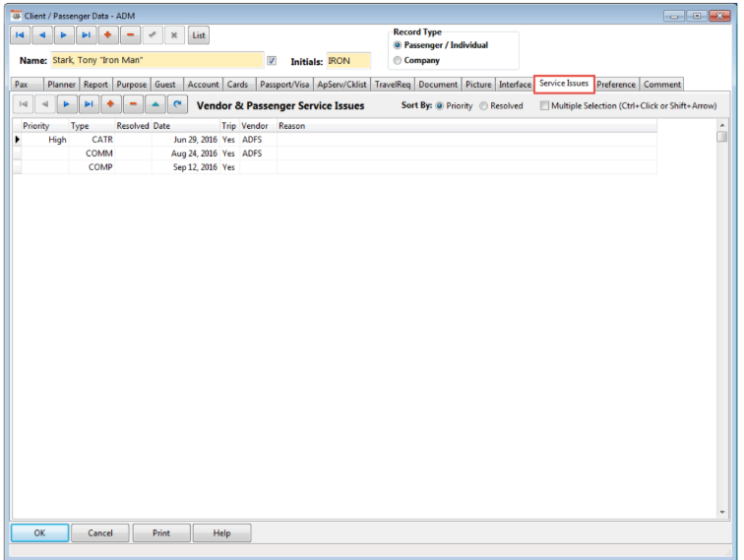Image resolution: width=744 pixels, height=560 pixels.
Task: Add a new service issue with plus icon
Action: point(110,104)
